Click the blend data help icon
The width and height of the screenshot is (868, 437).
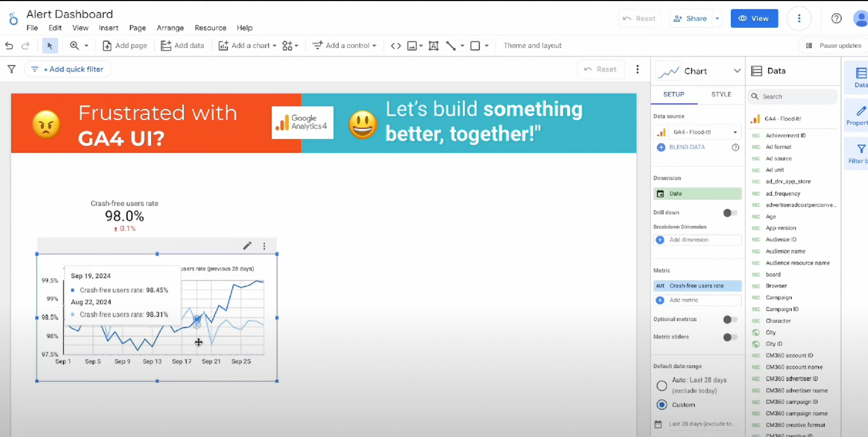[x=735, y=148]
